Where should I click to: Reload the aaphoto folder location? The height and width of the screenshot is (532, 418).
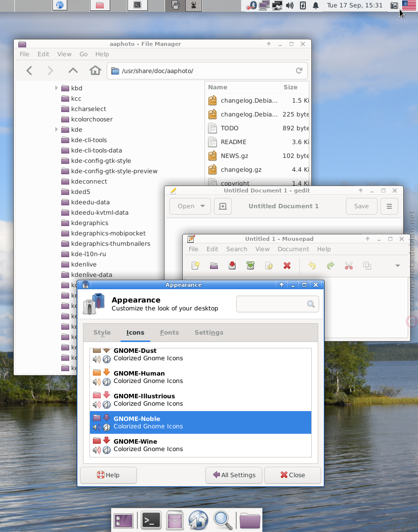(299, 71)
